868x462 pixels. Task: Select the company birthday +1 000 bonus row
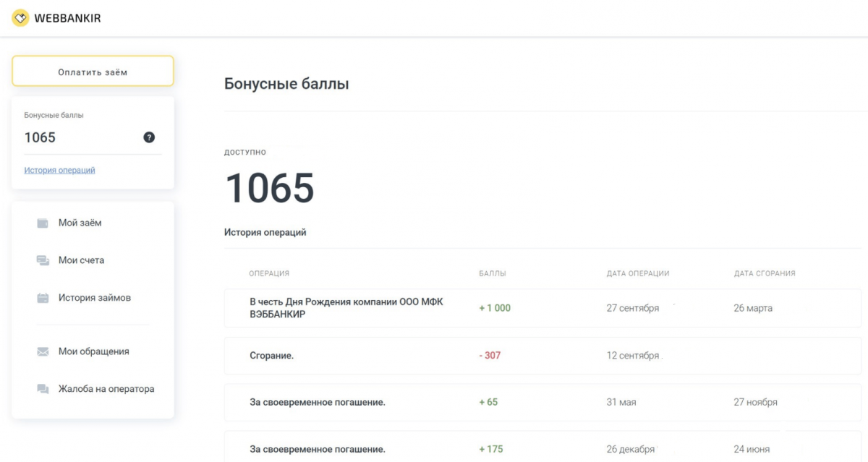[542, 308]
